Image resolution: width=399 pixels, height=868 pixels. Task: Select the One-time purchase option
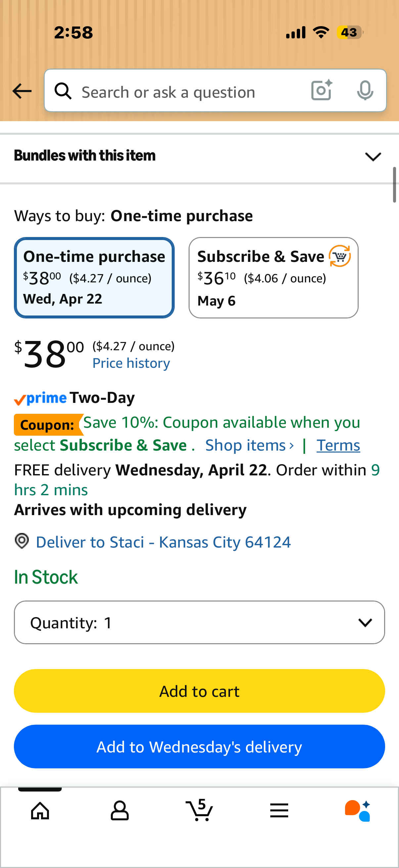point(94,278)
